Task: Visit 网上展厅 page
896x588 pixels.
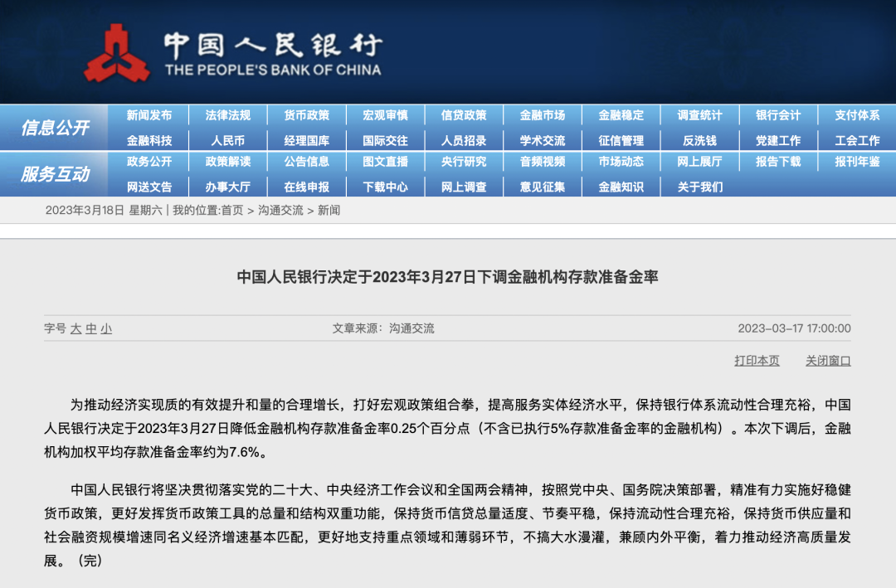Action: (700, 162)
